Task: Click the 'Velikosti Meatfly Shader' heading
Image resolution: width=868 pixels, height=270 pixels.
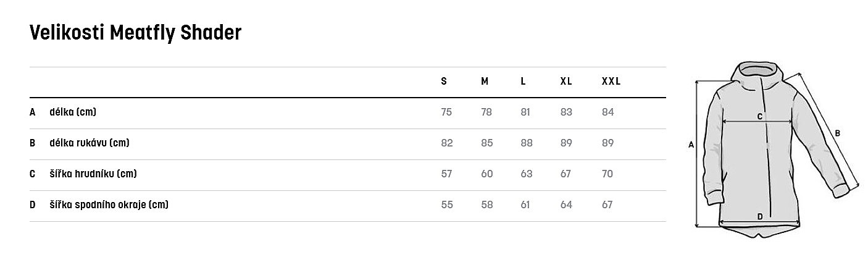Action: point(135,33)
